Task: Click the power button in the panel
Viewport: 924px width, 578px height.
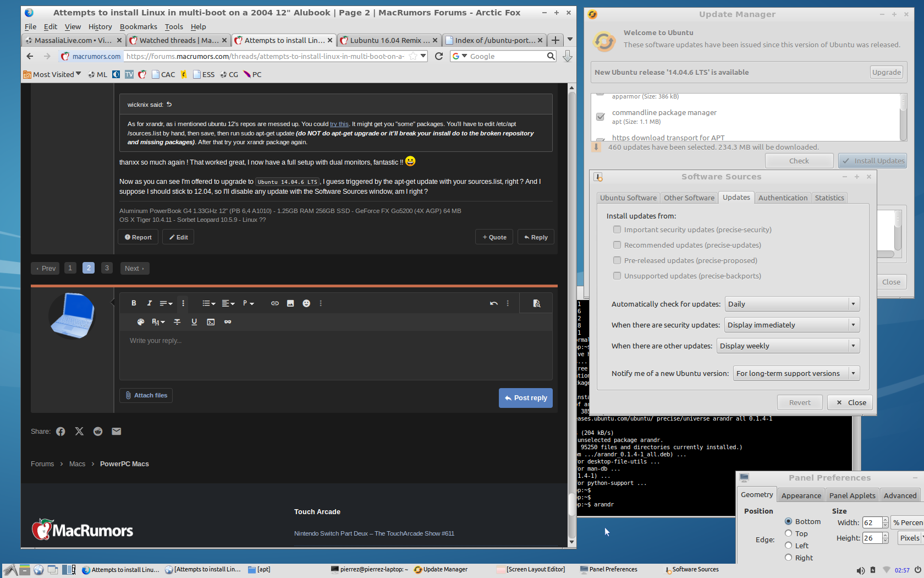Action: [917, 570]
